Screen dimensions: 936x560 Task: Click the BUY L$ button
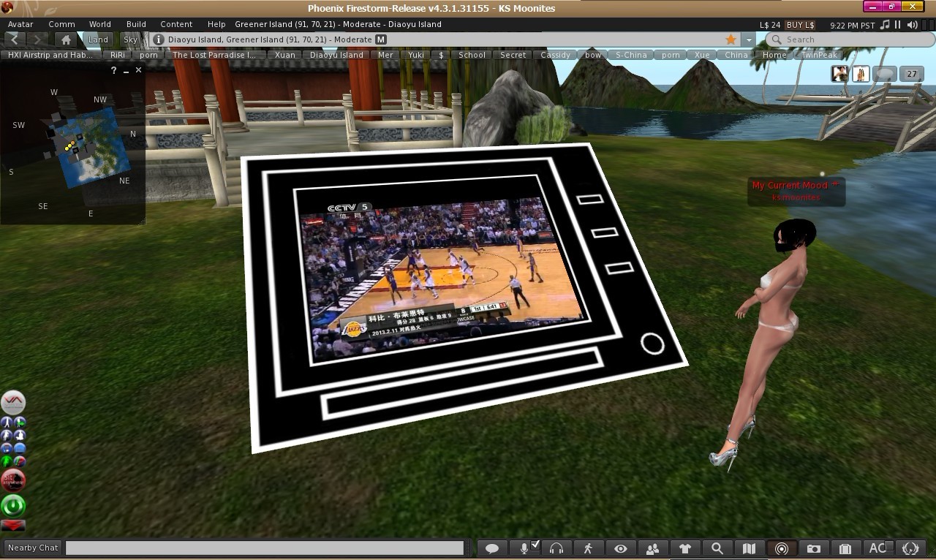point(801,25)
